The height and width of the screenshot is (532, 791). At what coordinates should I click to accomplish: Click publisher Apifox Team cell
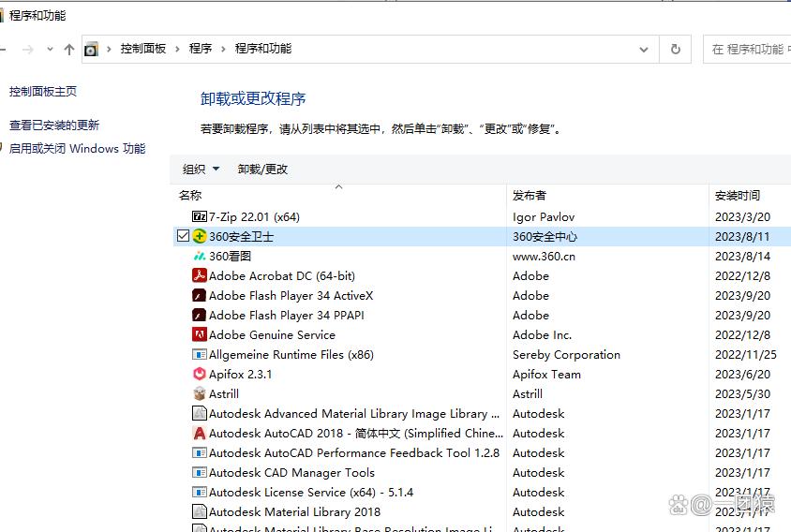click(546, 374)
